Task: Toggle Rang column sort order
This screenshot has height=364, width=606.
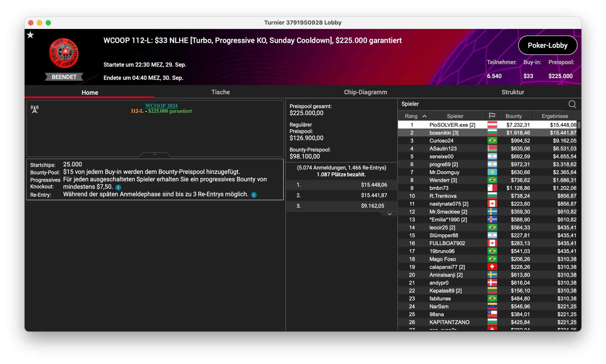Action: click(x=415, y=116)
